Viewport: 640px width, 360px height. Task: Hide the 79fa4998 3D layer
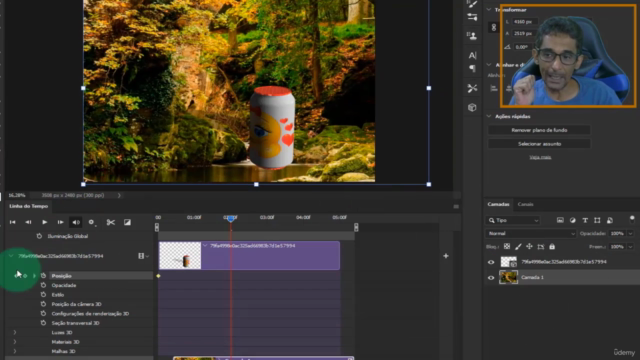click(491, 262)
